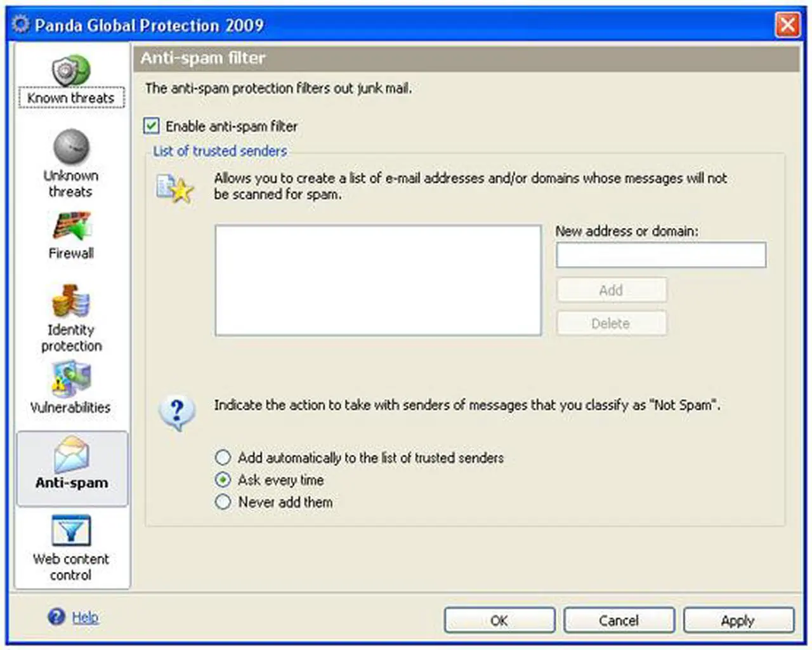
Task: Select Ask every time option
Action: (223, 480)
